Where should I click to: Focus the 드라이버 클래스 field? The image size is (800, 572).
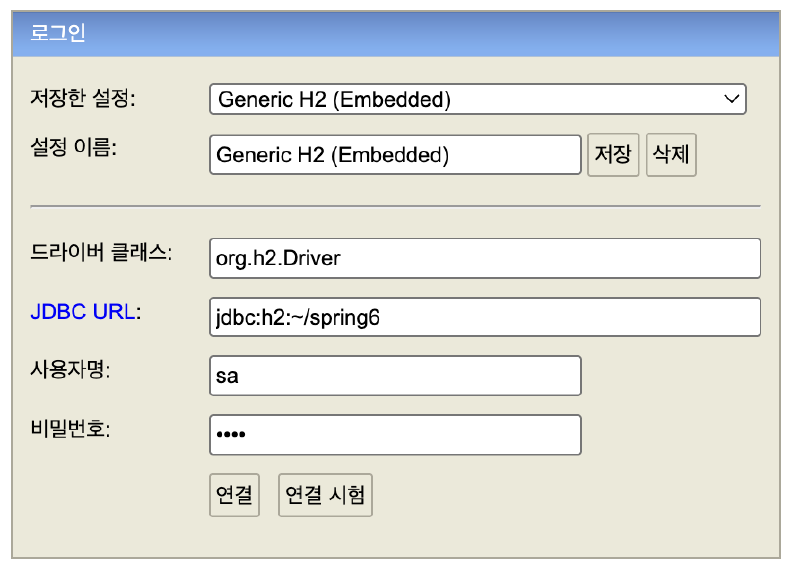(x=485, y=258)
